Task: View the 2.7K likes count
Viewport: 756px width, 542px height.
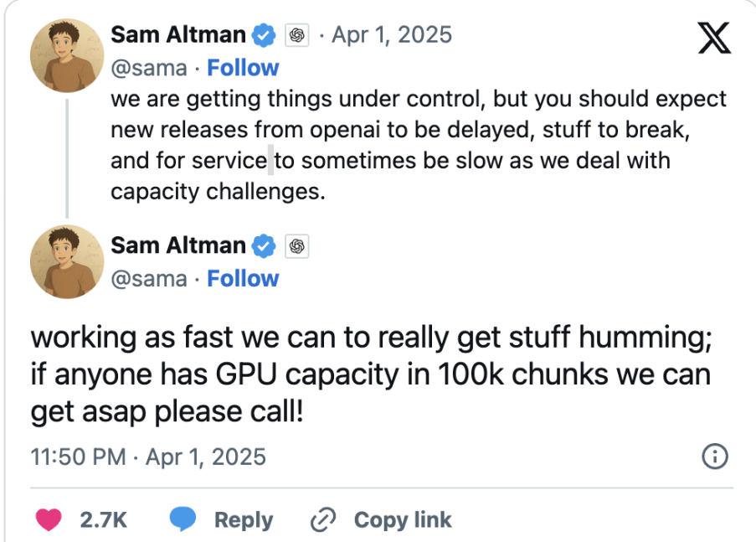Action: pyautogui.click(x=103, y=519)
